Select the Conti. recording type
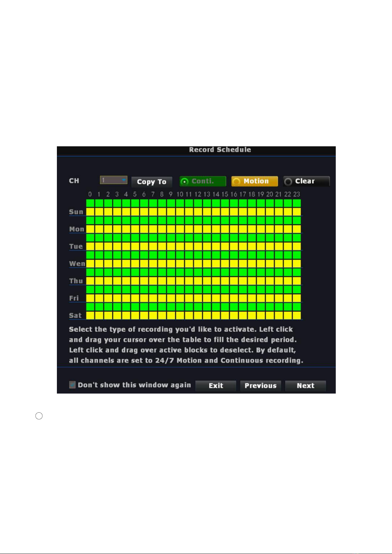The image size is (392, 554). [x=203, y=181]
